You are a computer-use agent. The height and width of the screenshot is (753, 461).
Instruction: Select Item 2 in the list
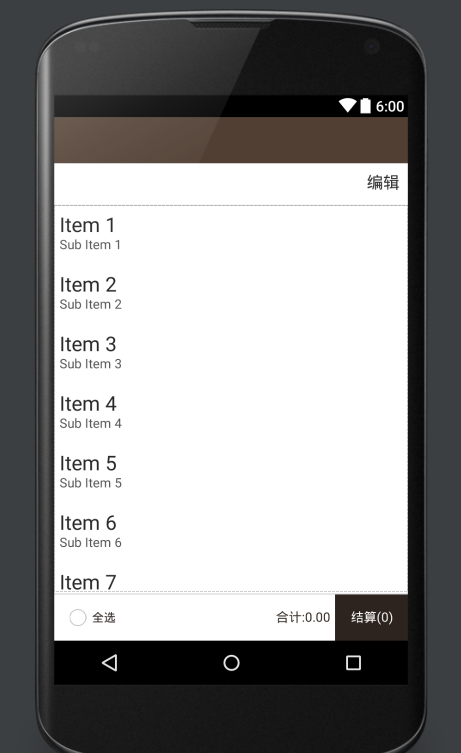[231, 295]
